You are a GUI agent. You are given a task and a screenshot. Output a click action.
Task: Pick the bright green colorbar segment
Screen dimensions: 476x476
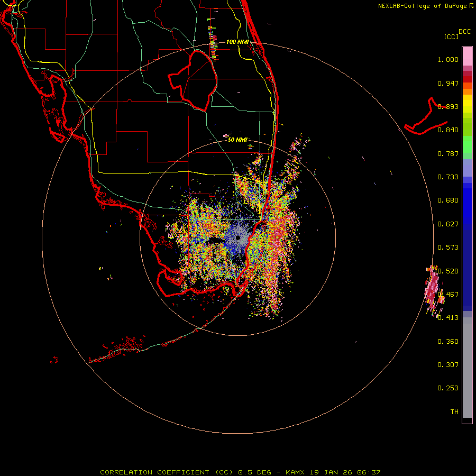point(467,144)
